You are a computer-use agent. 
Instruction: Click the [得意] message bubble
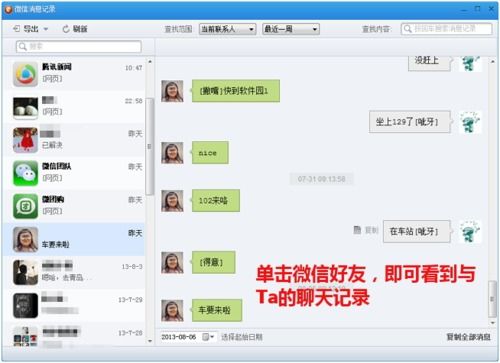pos(213,262)
